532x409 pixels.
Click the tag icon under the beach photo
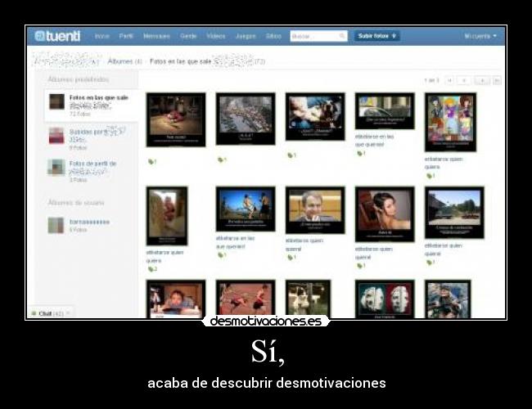tap(220, 255)
